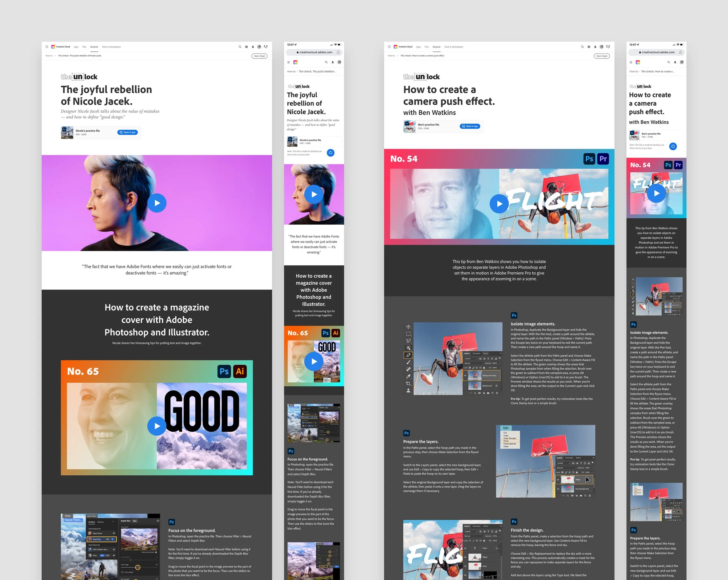Click the Pr badge beside No. 54 on the desktop page
The width and height of the screenshot is (728, 580).
click(x=603, y=159)
